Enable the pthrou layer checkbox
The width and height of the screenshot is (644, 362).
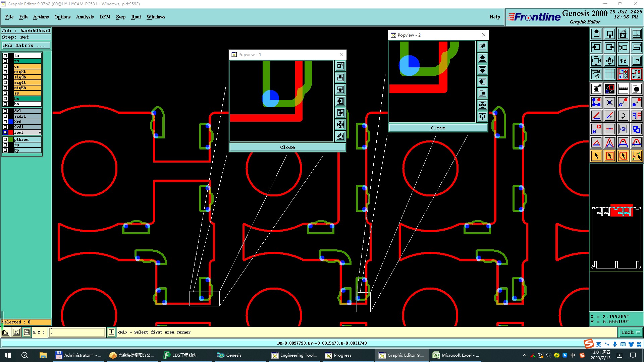(5, 139)
